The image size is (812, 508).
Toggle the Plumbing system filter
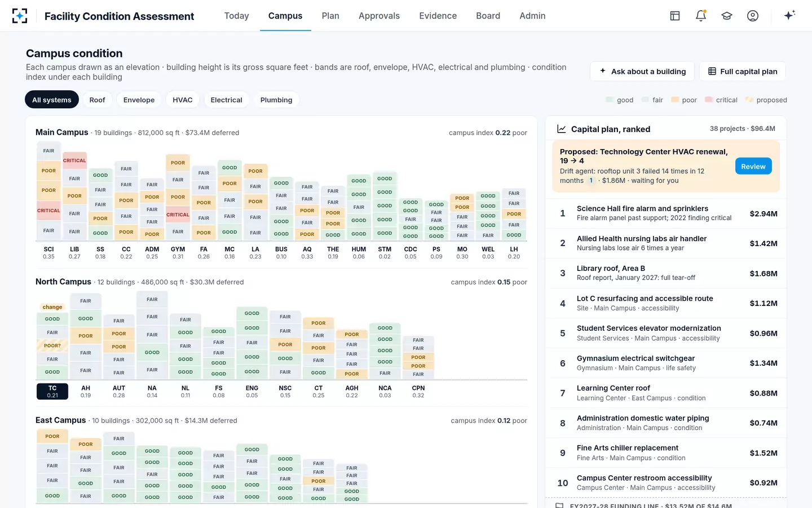click(276, 100)
